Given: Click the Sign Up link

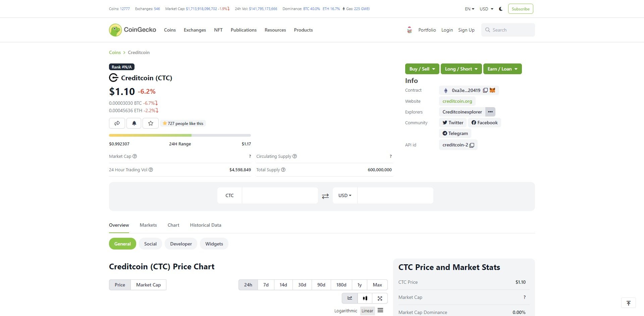Looking at the screenshot, I should coord(466,30).
